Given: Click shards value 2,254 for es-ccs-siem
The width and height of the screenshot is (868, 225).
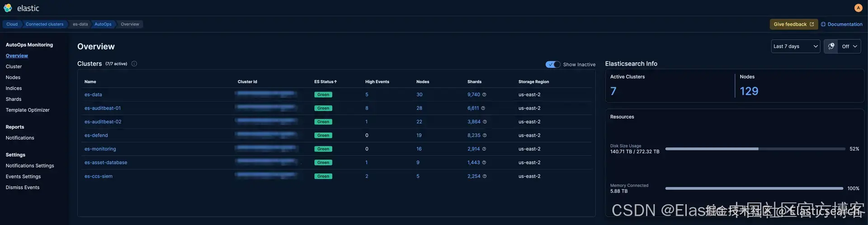Looking at the screenshot, I should [474, 176].
